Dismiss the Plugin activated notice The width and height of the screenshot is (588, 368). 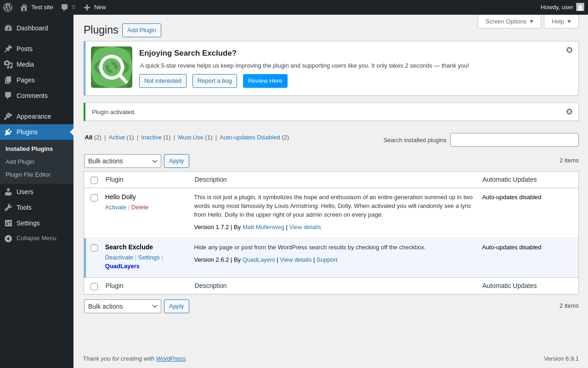569,111
